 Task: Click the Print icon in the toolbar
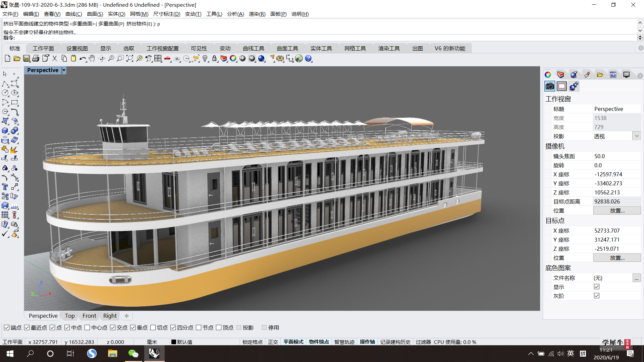coord(36,59)
